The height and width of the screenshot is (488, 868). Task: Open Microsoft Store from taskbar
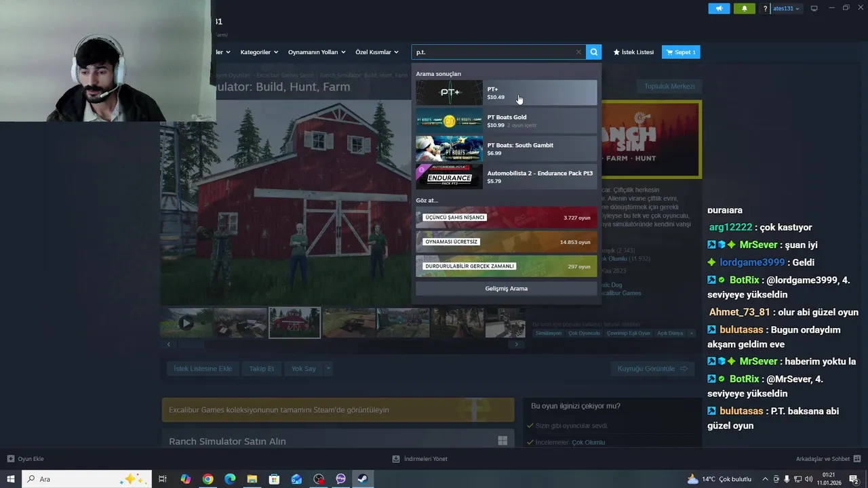pos(274,479)
